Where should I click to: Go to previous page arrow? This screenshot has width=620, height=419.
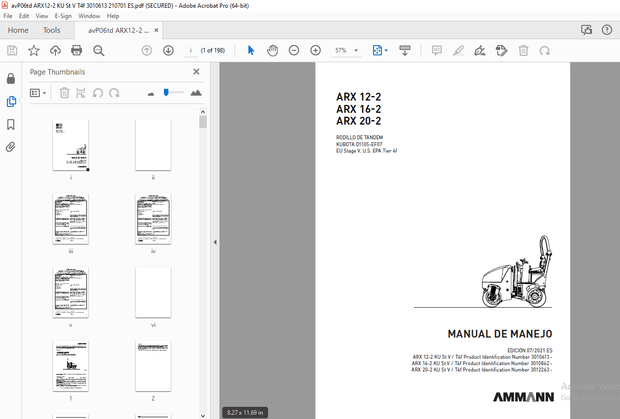147,51
